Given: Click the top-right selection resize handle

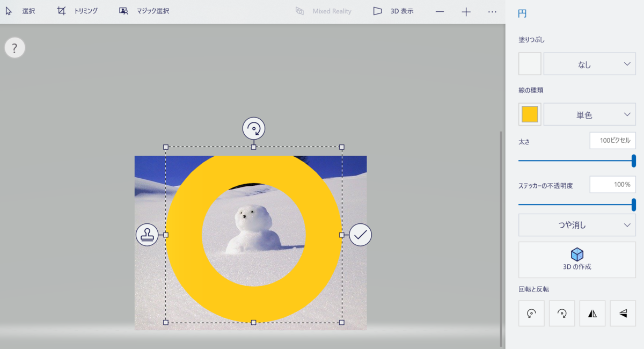Looking at the screenshot, I should point(342,147).
